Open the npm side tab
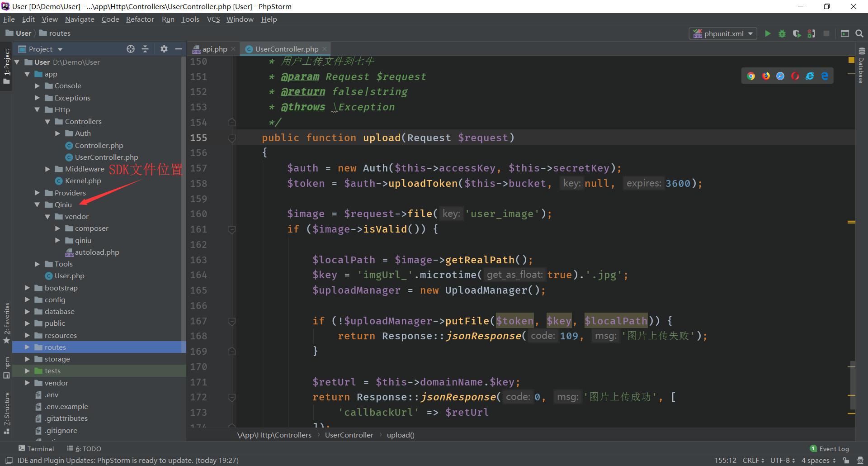868x466 pixels. pyautogui.click(x=6, y=368)
